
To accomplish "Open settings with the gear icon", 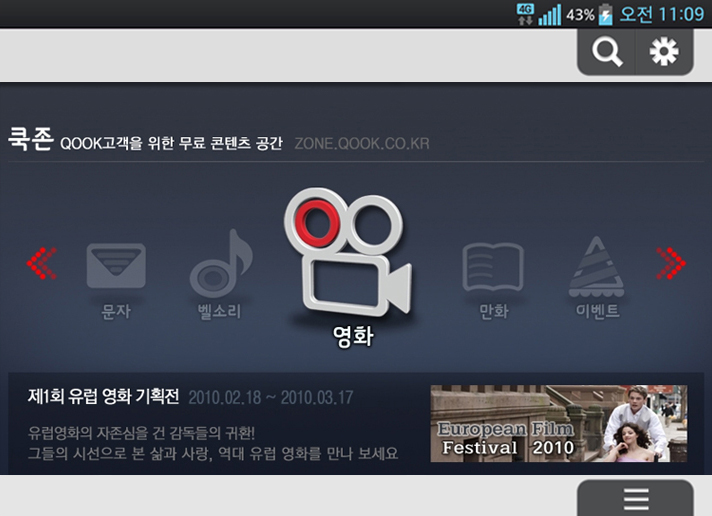I will pos(664,52).
